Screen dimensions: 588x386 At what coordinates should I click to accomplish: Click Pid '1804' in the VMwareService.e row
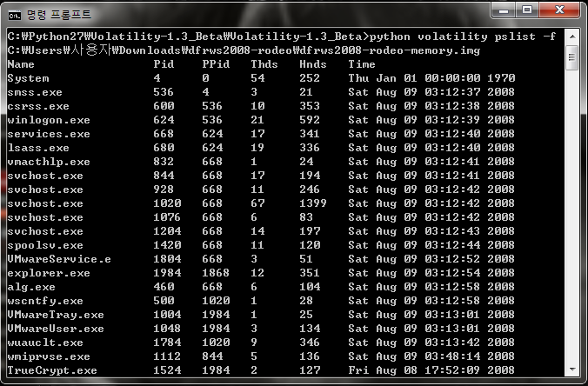(167, 258)
